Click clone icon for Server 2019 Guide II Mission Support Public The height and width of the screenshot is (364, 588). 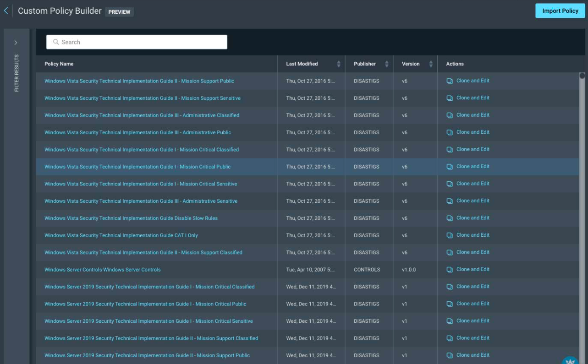tap(450, 355)
